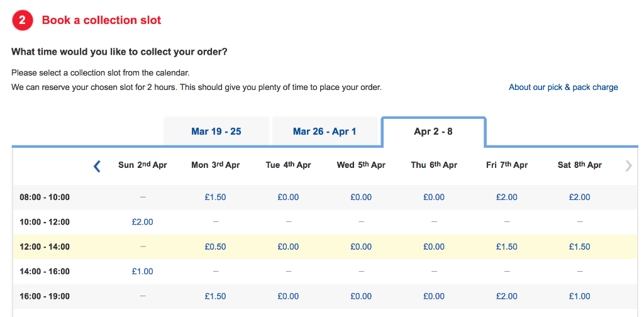Book Sunday 14:00 - 16:00 slot for £1.00

[x=143, y=272]
